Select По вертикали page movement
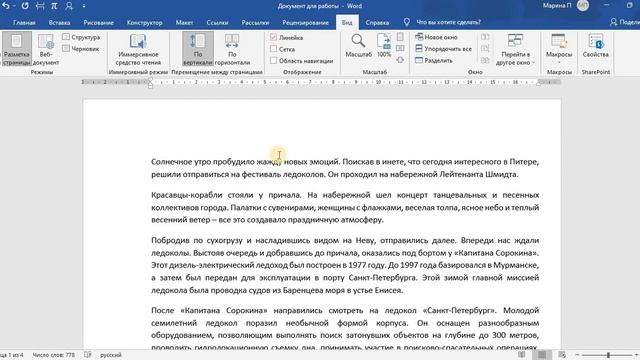 click(198, 49)
